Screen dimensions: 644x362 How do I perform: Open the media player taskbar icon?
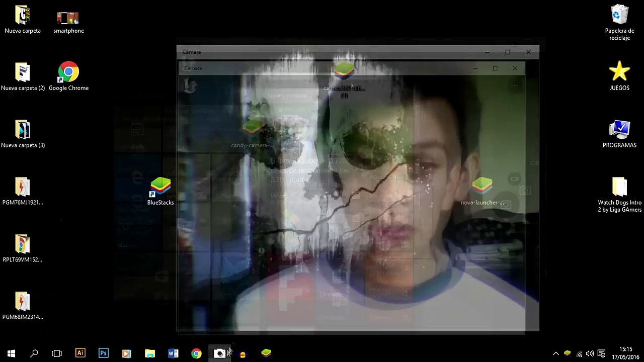(x=126, y=353)
